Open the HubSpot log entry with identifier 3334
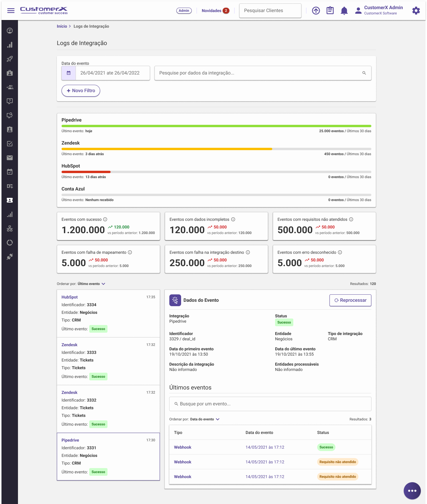 (108, 314)
